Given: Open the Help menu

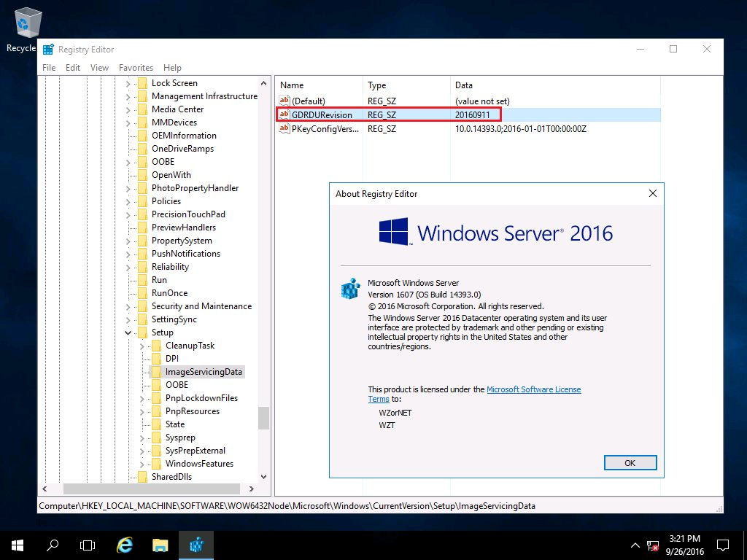Looking at the screenshot, I should pyautogui.click(x=172, y=68).
